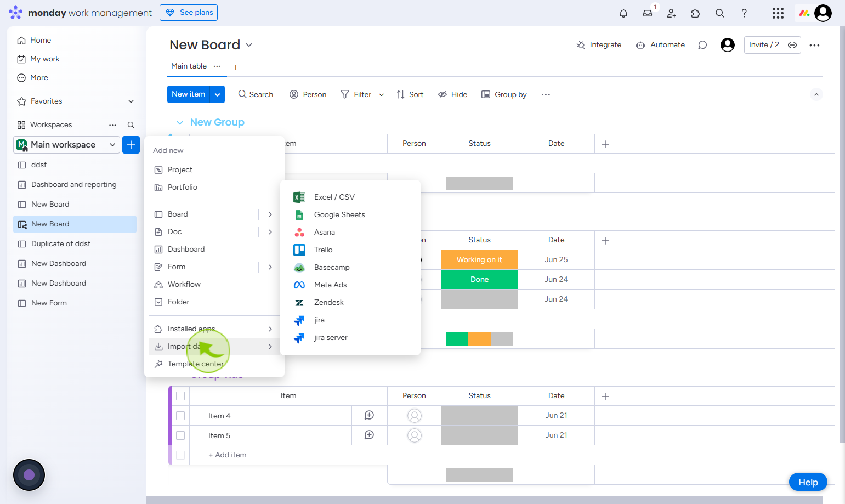Collapse the New Group section
The width and height of the screenshot is (845, 504).
click(180, 122)
